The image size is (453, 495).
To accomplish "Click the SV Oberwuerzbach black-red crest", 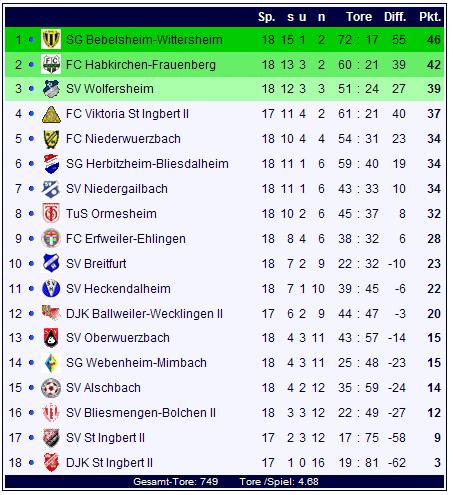I will point(51,338).
